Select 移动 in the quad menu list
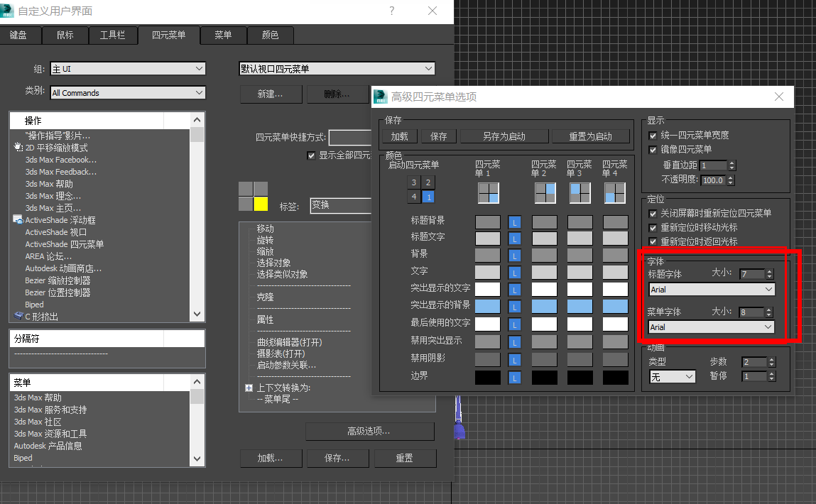Image resolution: width=816 pixels, height=504 pixels. (266, 229)
